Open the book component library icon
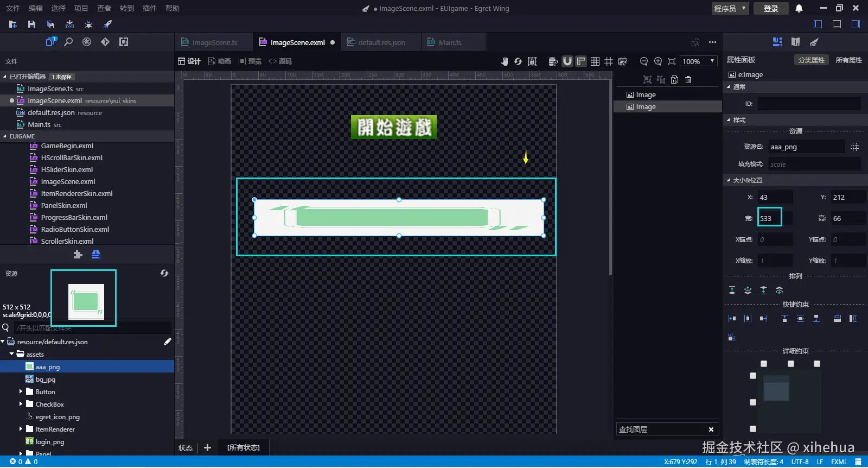This screenshot has height=468, width=868. (796, 42)
